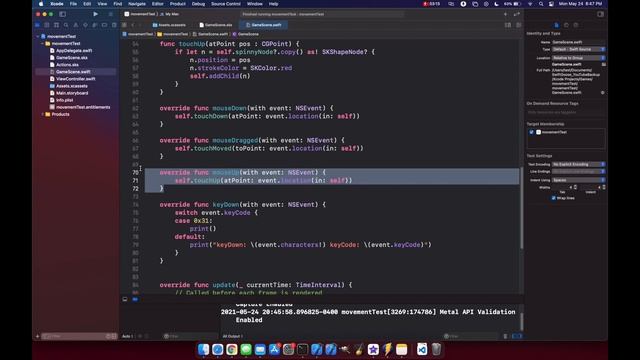Open the Debug navigator
Image resolution: width=640 pixels, height=360 pixels.
pyautogui.click(x=95, y=25)
